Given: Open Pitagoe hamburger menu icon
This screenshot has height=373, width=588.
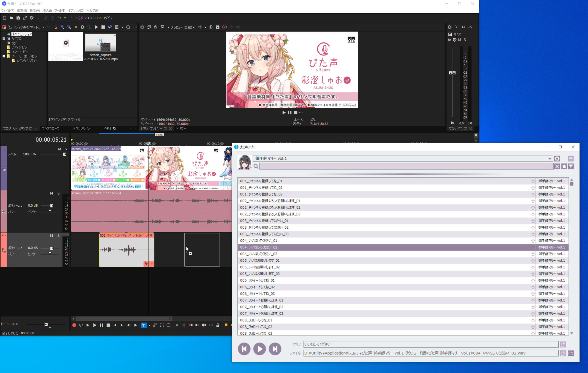Looking at the screenshot, I should (x=571, y=159).
